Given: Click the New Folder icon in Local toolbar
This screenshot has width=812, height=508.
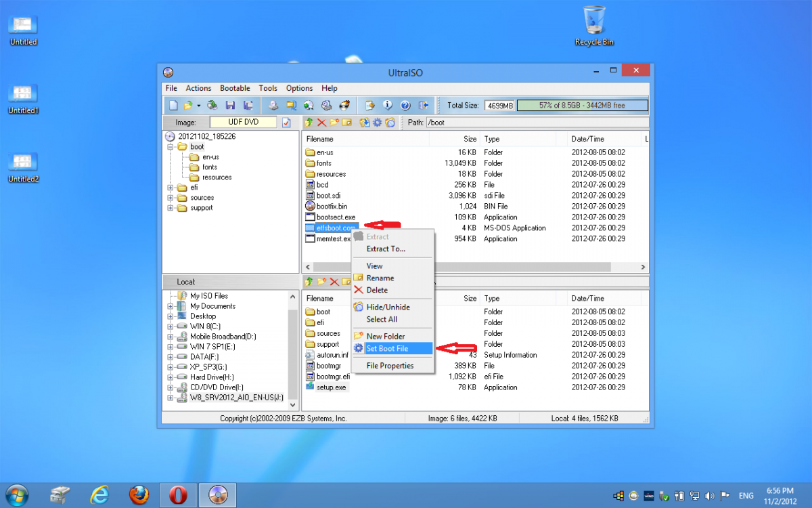Looking at the screenshot, I should 321,282.
